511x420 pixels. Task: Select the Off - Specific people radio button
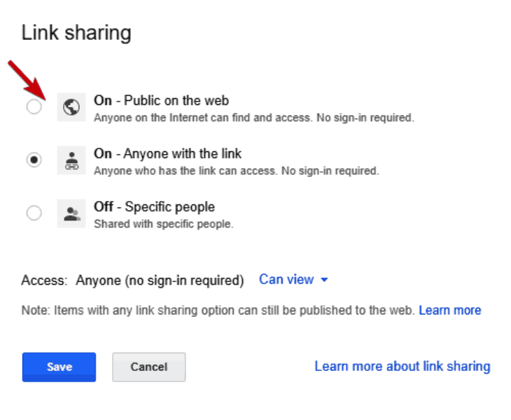[34, 213]
